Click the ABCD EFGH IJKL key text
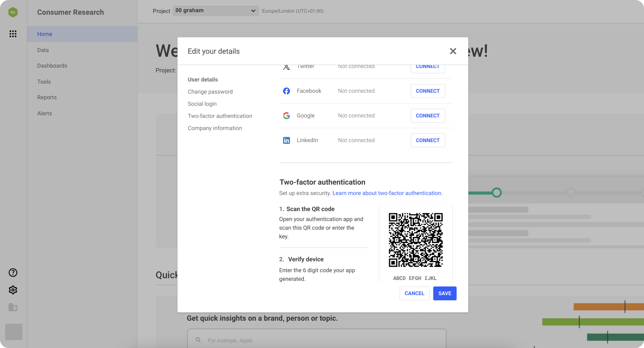This screenshot has height=348, width=644. click(x=415, y=278)
